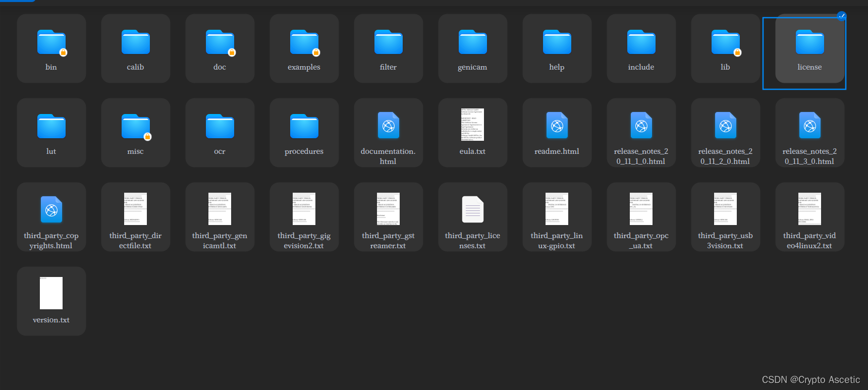The height and width of the screenshot is (390, 868).
Task: Click third_party_opc_ua.txt thumbnail
Action: (641, 209)
